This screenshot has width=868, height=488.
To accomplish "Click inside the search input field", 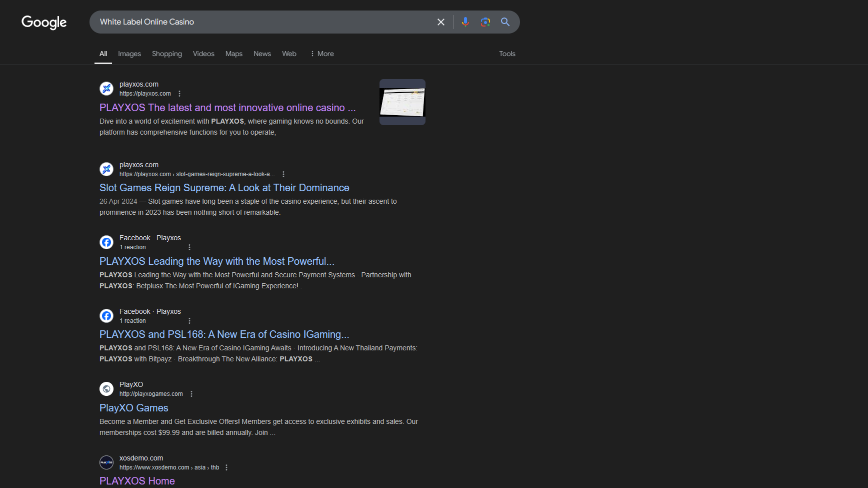I will pos(260,22).
